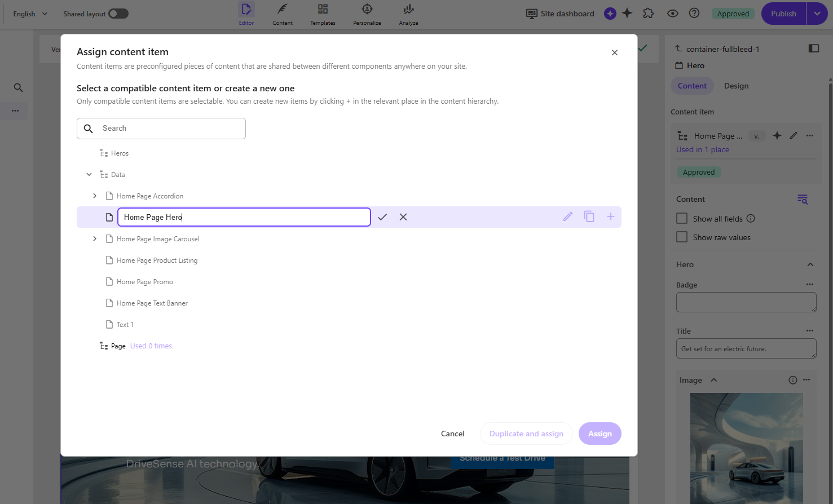Click inside the Search field of the dialog
This screenshot has width=833, height=504.
161,128
